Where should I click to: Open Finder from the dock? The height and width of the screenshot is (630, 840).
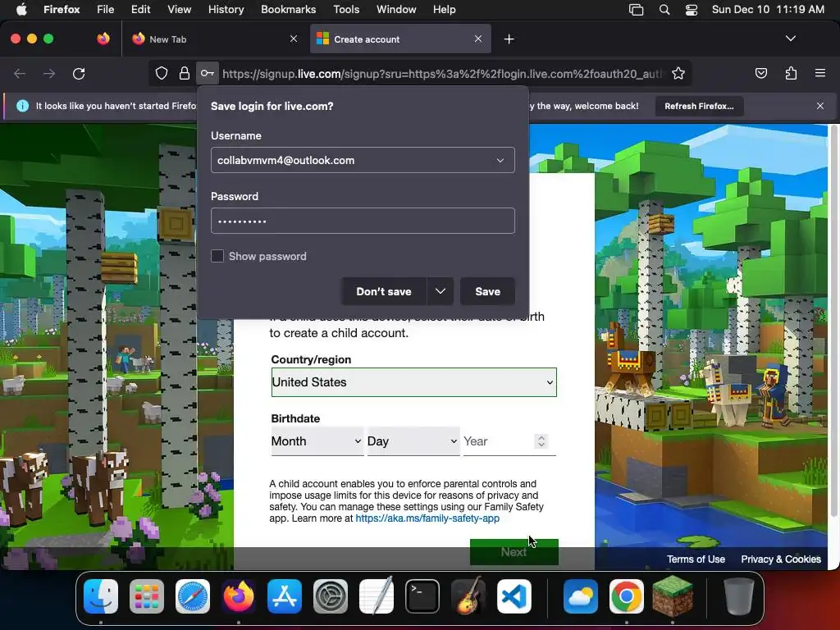[101, 596]
